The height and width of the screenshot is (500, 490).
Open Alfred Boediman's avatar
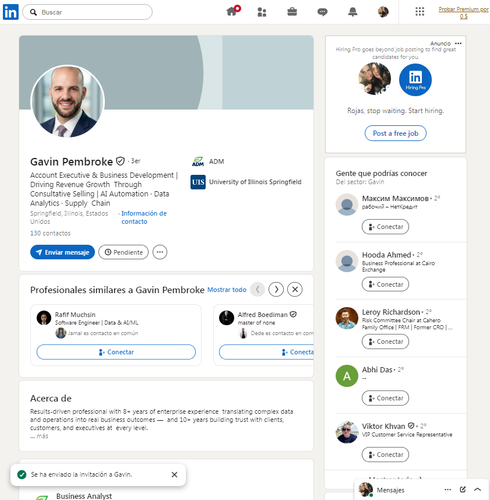click(226, 318)
